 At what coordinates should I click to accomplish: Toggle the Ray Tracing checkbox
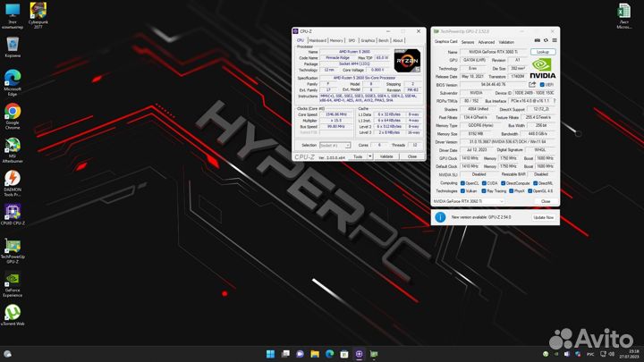[484, 191]
